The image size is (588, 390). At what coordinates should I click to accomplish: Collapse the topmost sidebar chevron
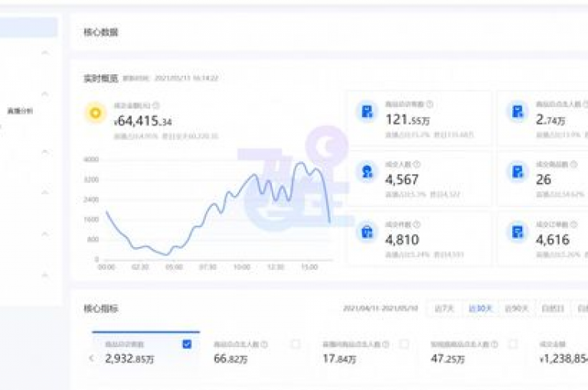(x=45, y=53)
